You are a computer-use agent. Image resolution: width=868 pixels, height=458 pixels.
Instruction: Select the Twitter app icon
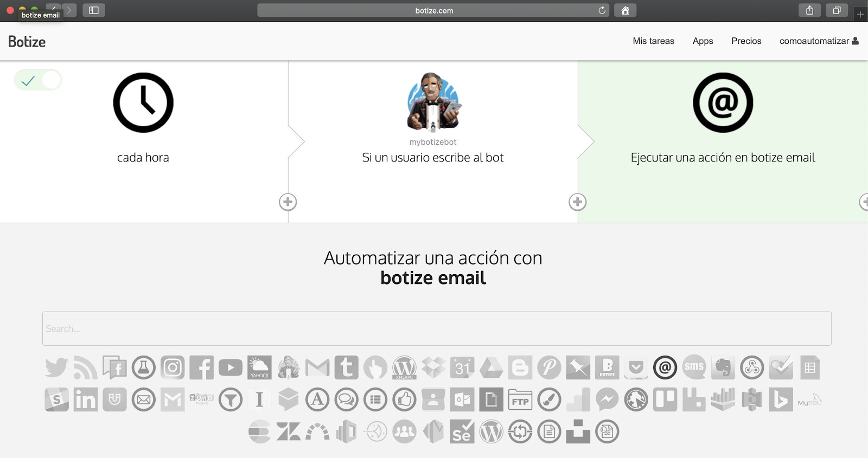tap(56, 367)
